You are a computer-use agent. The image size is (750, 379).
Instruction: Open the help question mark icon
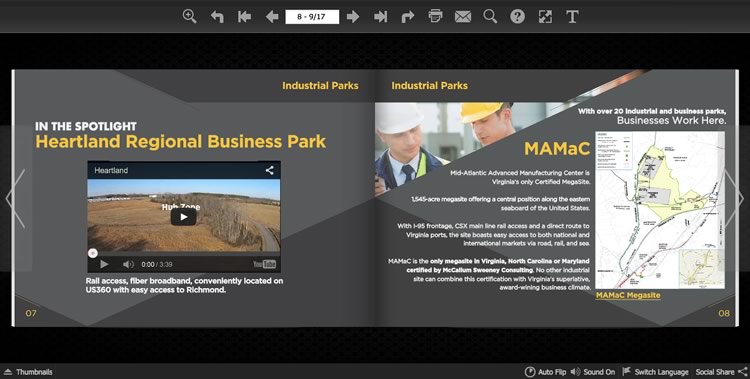pos(517,16)
